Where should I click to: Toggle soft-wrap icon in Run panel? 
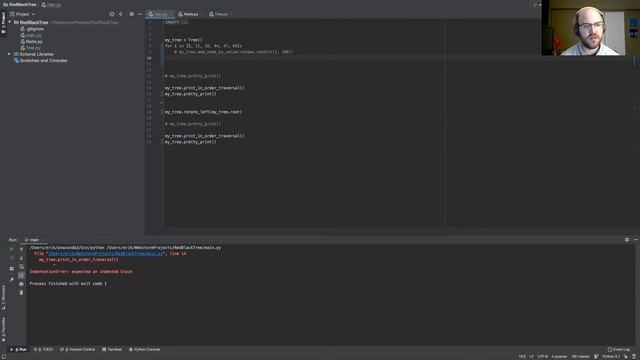coord(21,267)
